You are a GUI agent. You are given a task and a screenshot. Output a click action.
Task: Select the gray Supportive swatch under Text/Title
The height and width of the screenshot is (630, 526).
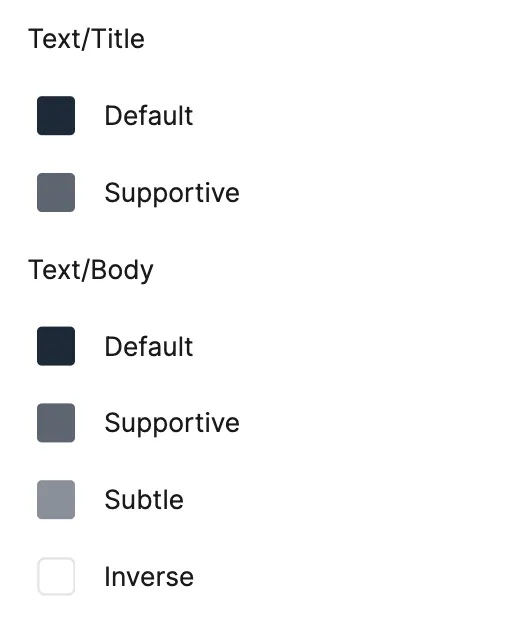pos(56,192)
